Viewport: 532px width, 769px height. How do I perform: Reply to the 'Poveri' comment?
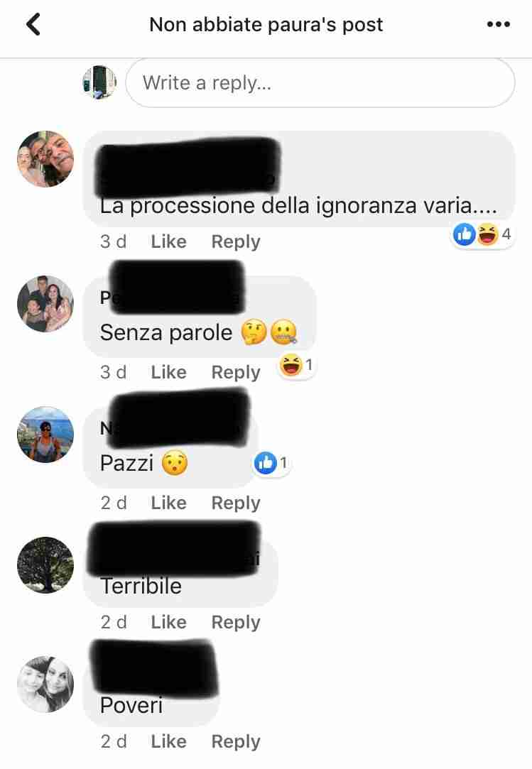236,741
